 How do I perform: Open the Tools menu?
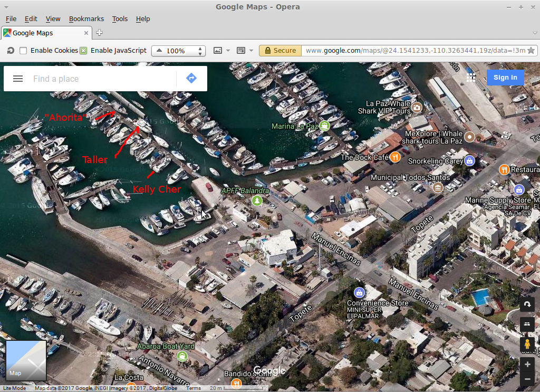(x=120, y=18)
